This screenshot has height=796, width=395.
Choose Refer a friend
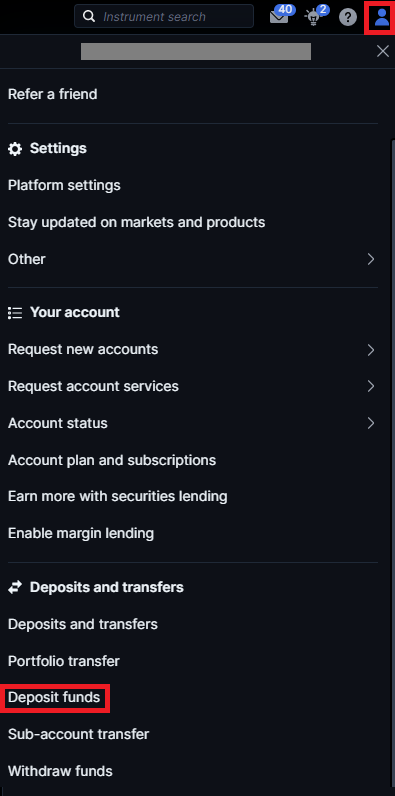52,94
